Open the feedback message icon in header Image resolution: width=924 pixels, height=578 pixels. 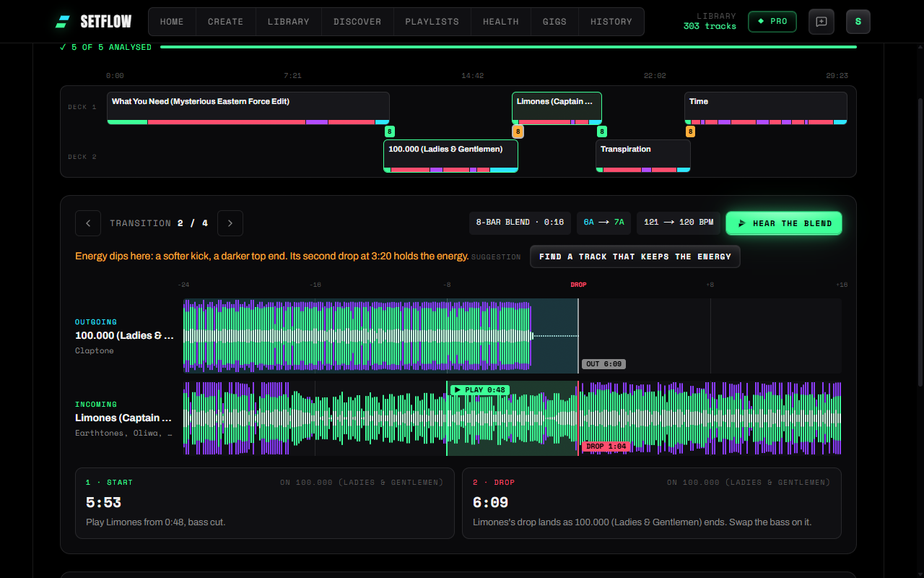[821, 22]
